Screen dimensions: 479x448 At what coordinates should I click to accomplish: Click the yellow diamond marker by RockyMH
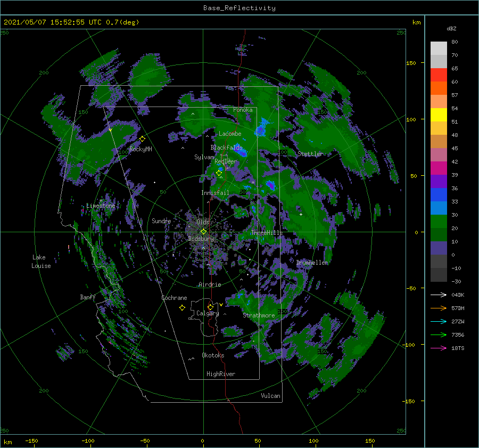[x=142, y=139]
